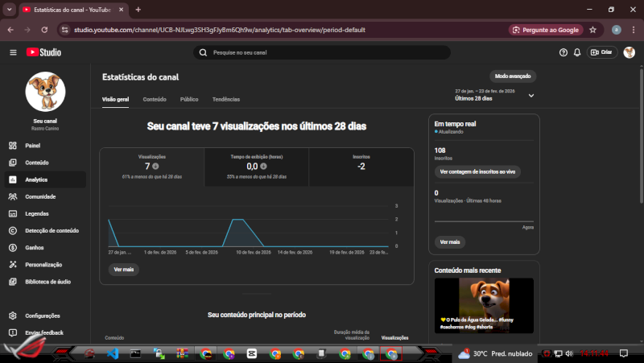Open Comunidade section in sidebar

(39, 196)
